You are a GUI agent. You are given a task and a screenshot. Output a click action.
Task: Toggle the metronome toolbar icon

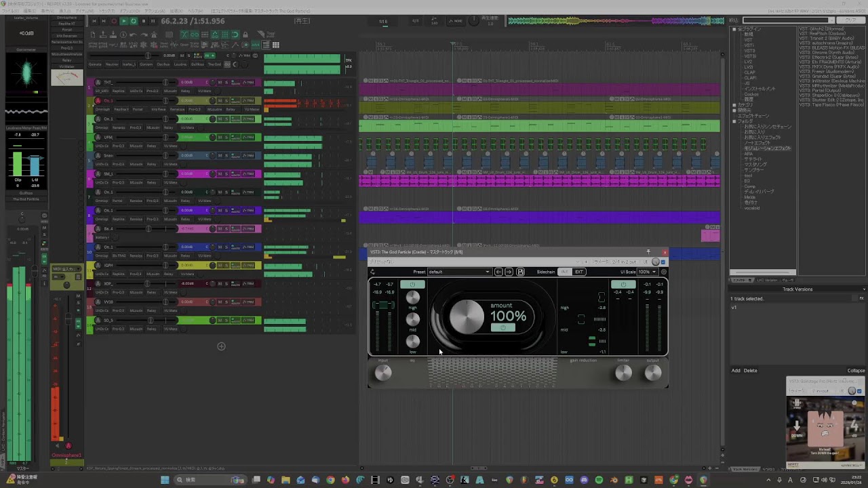coord(154,35)
